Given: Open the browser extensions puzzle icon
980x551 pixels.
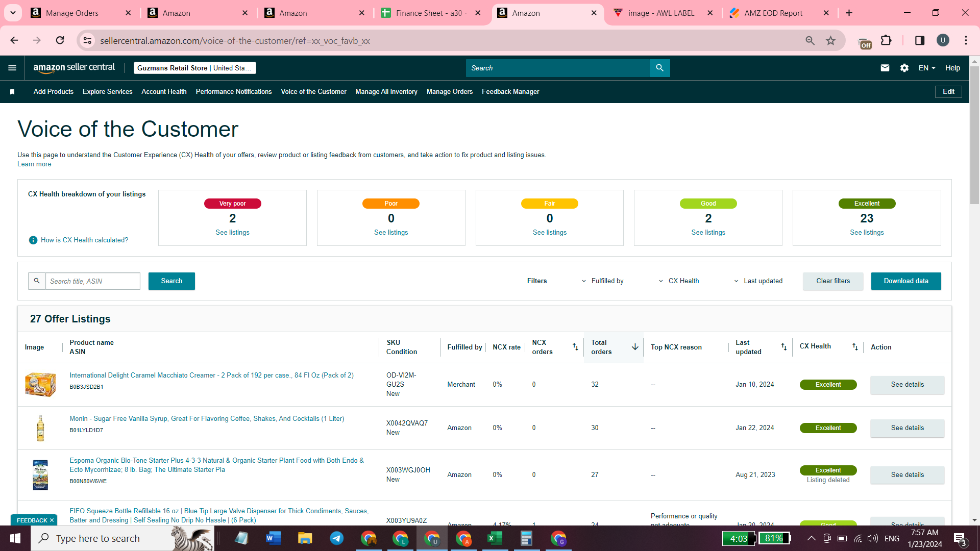Looking at the screenshot, I should [x=886, y=40].
